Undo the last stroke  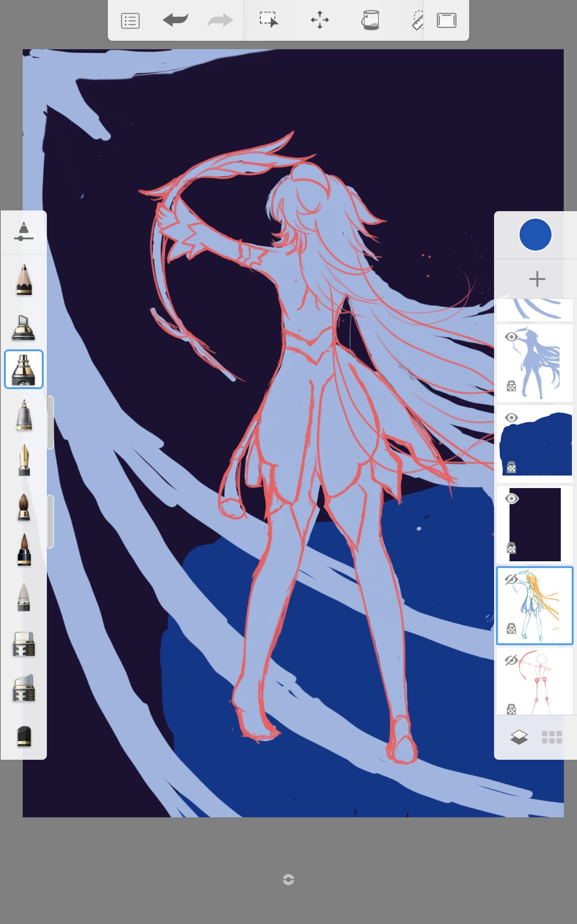176,20
